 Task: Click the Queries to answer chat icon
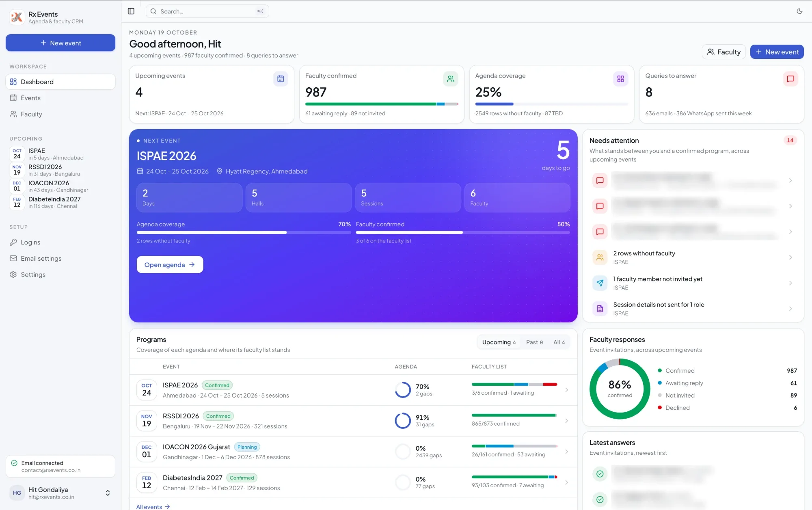click(790, 79)
